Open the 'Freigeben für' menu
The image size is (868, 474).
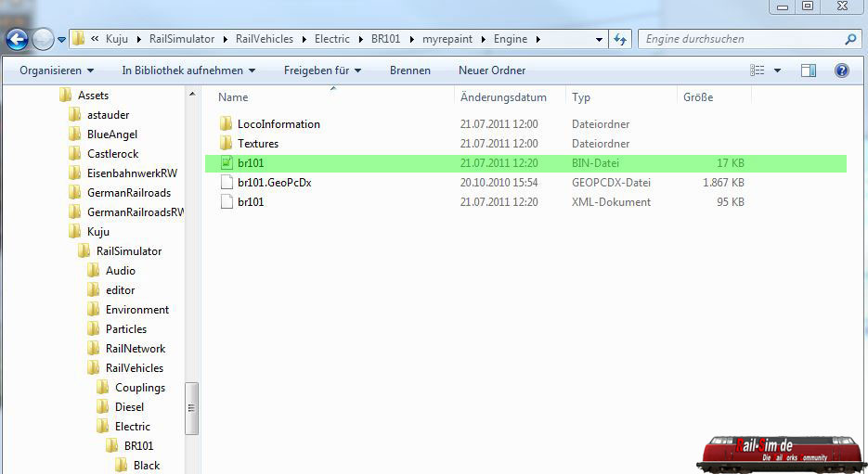point(322,70)
